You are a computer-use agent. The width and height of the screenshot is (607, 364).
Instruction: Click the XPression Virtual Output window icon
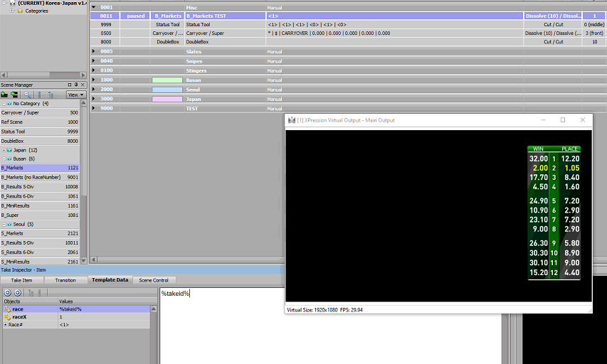292,120
